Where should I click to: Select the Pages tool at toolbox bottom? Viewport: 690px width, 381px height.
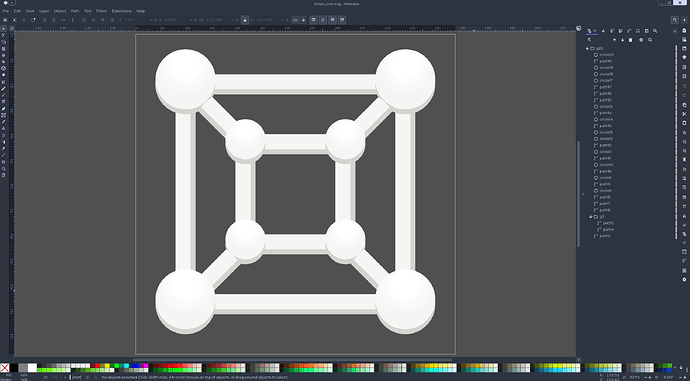click(4, 175)
